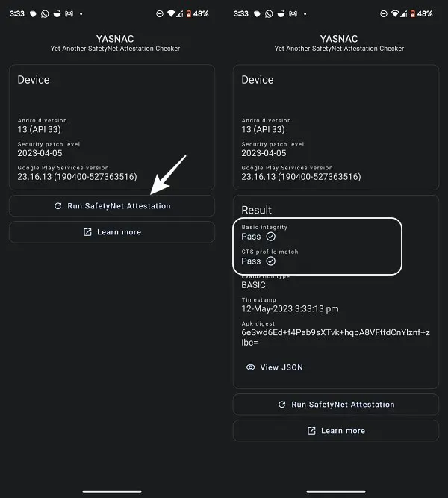Tap the Timestamp value 12-May-2023
Viewport: 448px width, 498px height.
(290, 308)
